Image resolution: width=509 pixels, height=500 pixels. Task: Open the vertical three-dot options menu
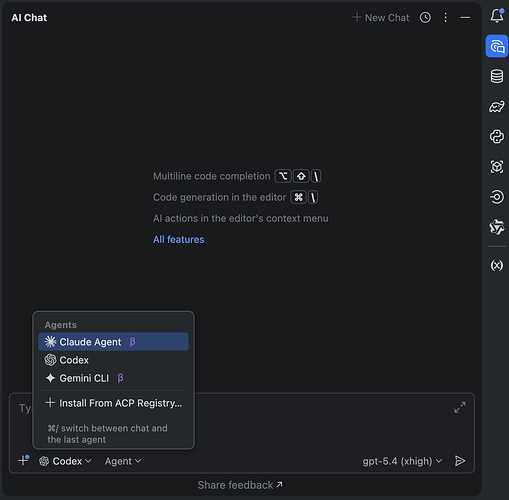445,17
